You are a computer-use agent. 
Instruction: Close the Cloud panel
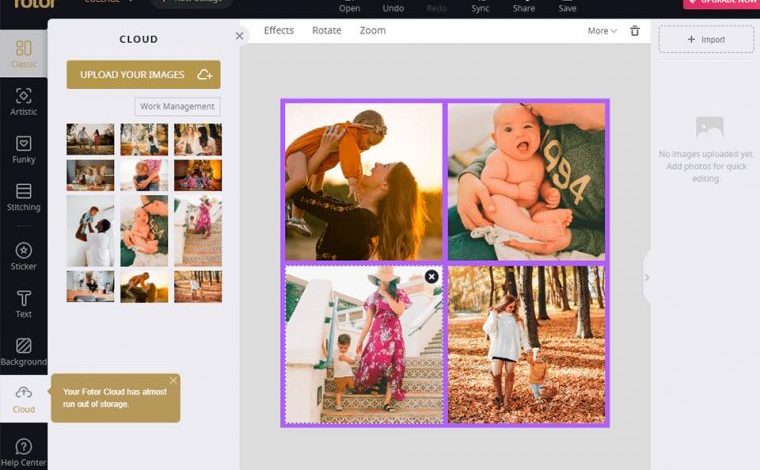(x=239, y=35)
